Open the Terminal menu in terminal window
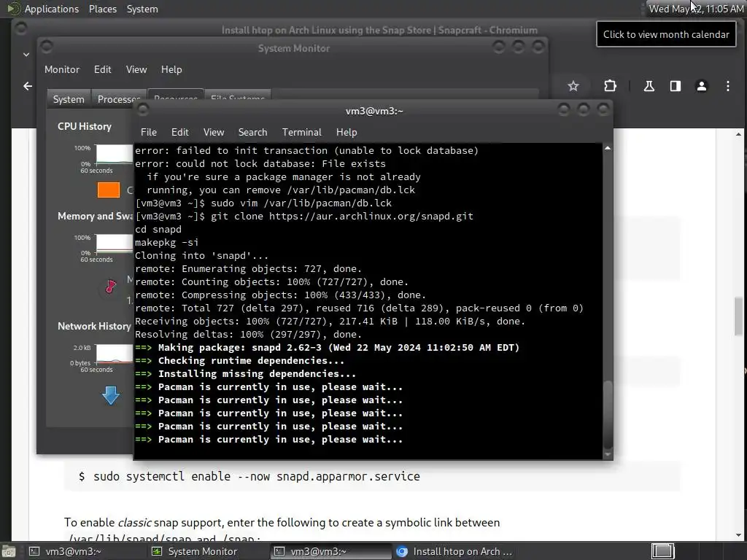Viewport: 747px width, 560px height. [301, 133]
